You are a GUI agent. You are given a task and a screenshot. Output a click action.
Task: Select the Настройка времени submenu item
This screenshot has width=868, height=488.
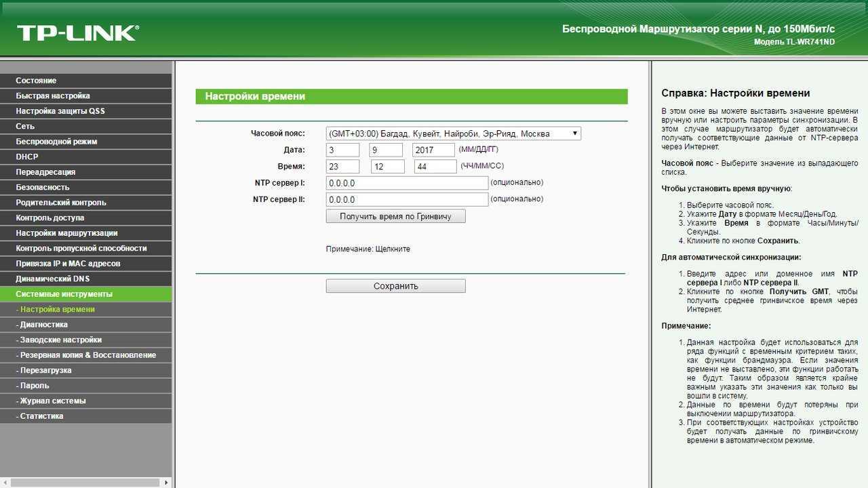click(x=85, y=309)
